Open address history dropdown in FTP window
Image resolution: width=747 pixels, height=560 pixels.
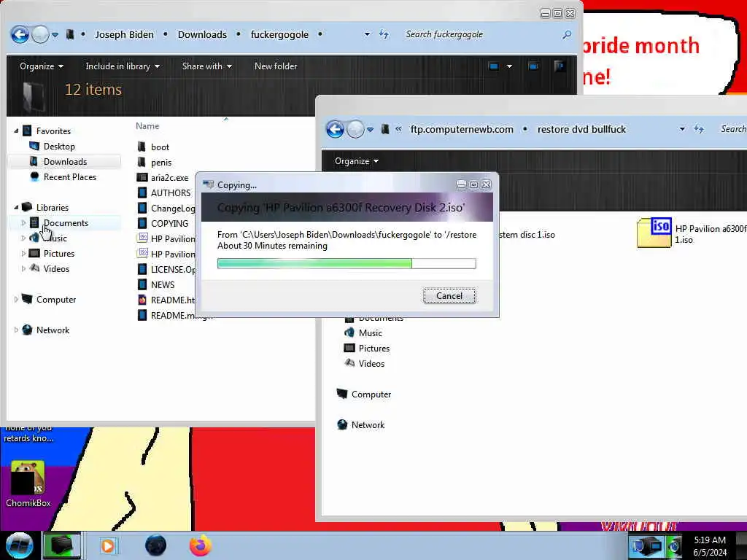click(x=682, y=129)
